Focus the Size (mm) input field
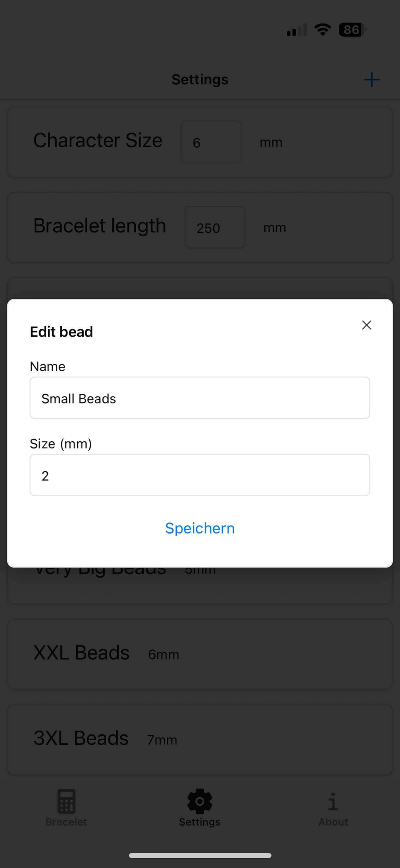The image size is (400, 868). (x=200, y=475)
